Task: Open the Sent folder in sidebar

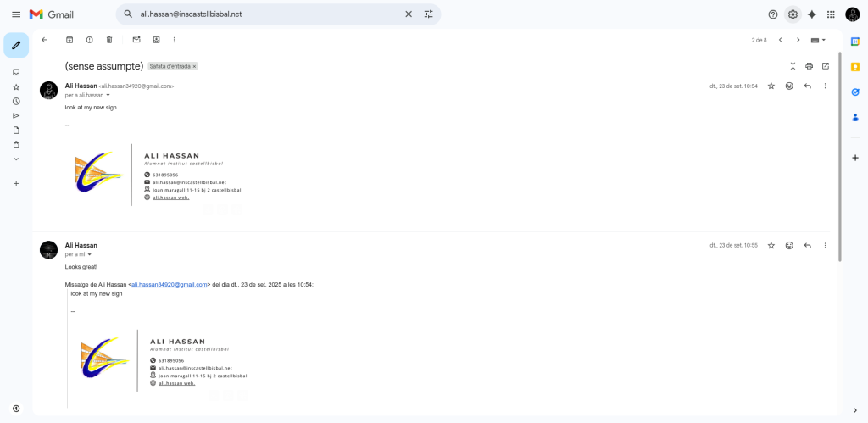Action: tap(16, 115)
